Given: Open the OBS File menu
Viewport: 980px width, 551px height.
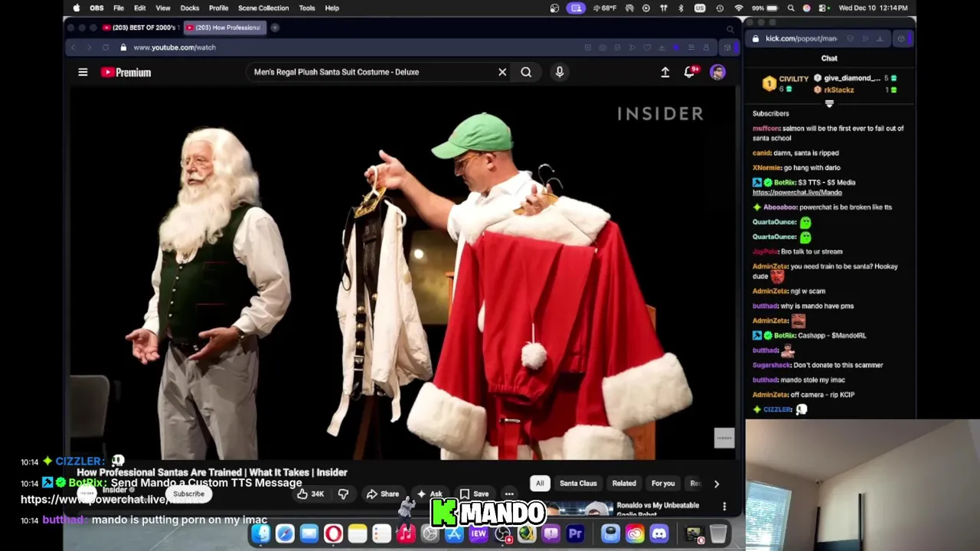Looking at the screenshot, I should [x=119, y=8].
